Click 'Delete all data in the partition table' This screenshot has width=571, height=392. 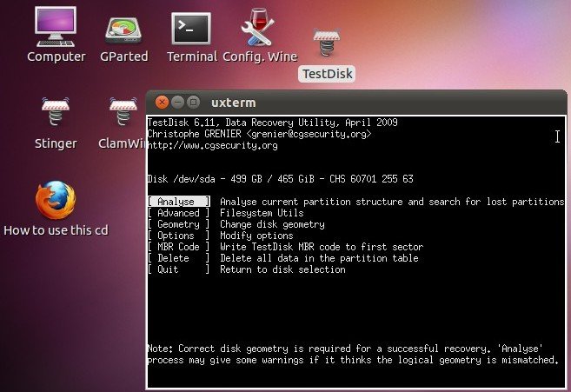319,258
